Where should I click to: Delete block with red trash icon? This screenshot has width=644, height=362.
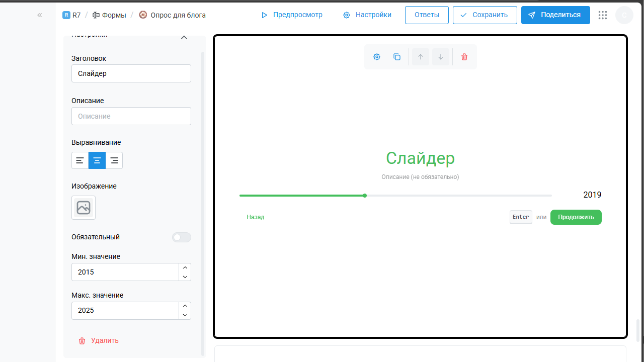pos(464,57)
